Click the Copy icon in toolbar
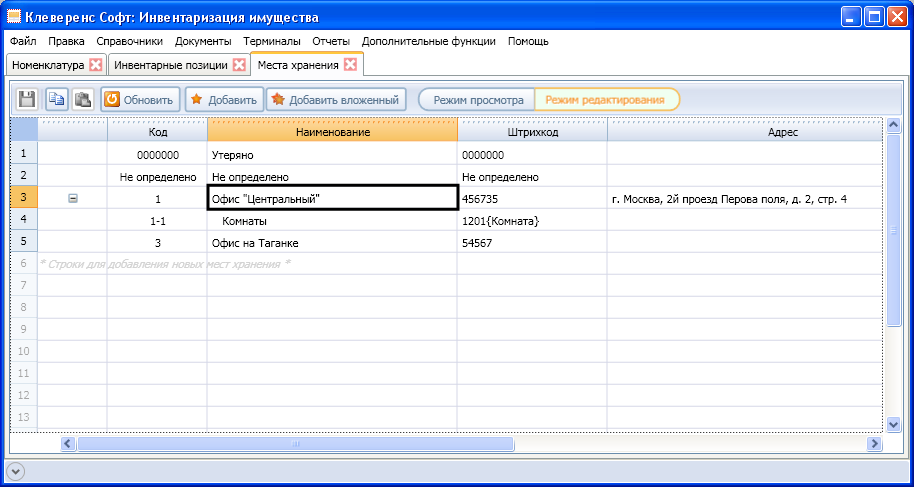The width and height of the screenshot is (914, 487). 57,99
